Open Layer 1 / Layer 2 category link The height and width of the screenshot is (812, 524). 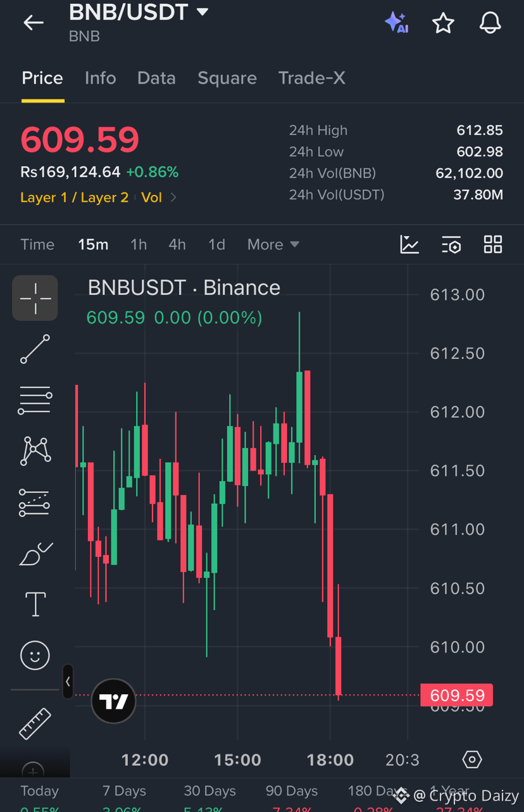tap(74, 197)
